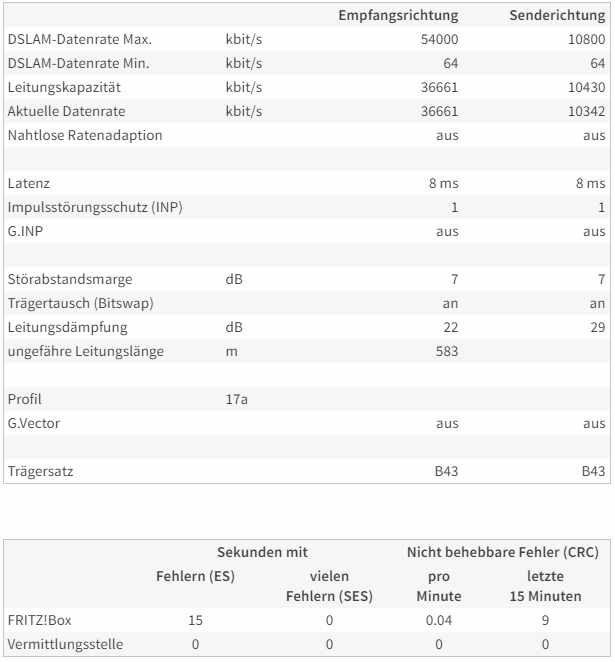Image resolution: width=615 pixels, height=662 pixels.
Task: Click the DSLAM-Datenrate Max. row label
Action: [80, 39]
